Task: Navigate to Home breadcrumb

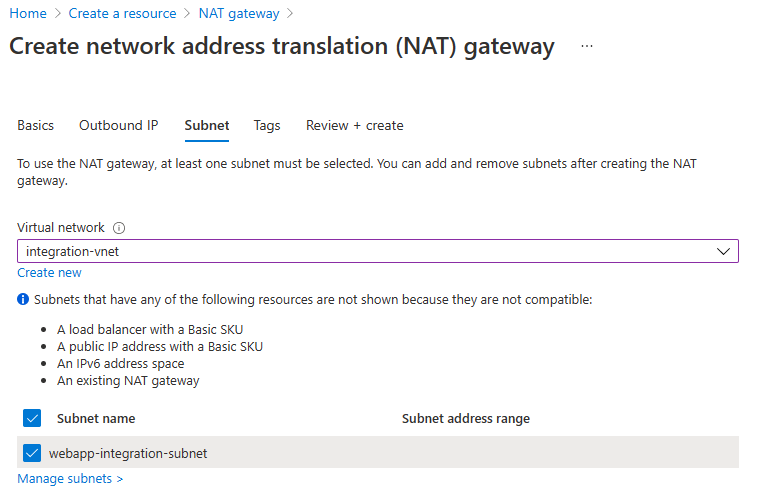Action: [28, 14]
